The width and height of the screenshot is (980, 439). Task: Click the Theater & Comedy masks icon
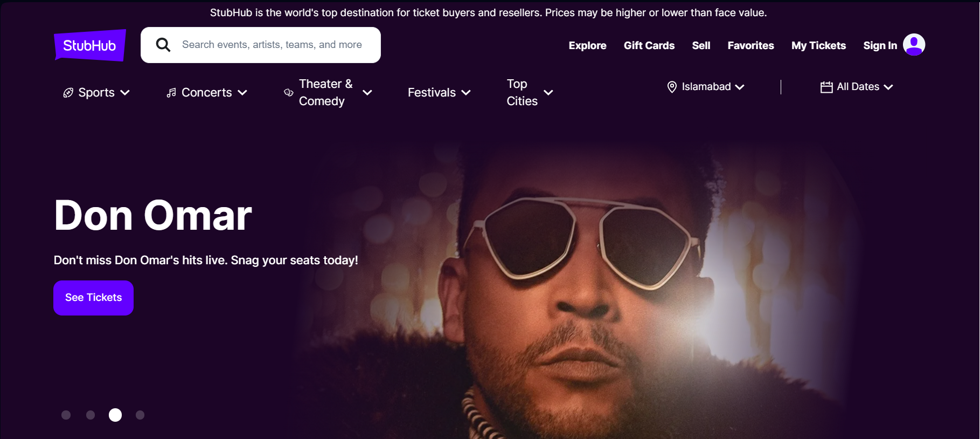pyautogui.click(x=289, y=93)
